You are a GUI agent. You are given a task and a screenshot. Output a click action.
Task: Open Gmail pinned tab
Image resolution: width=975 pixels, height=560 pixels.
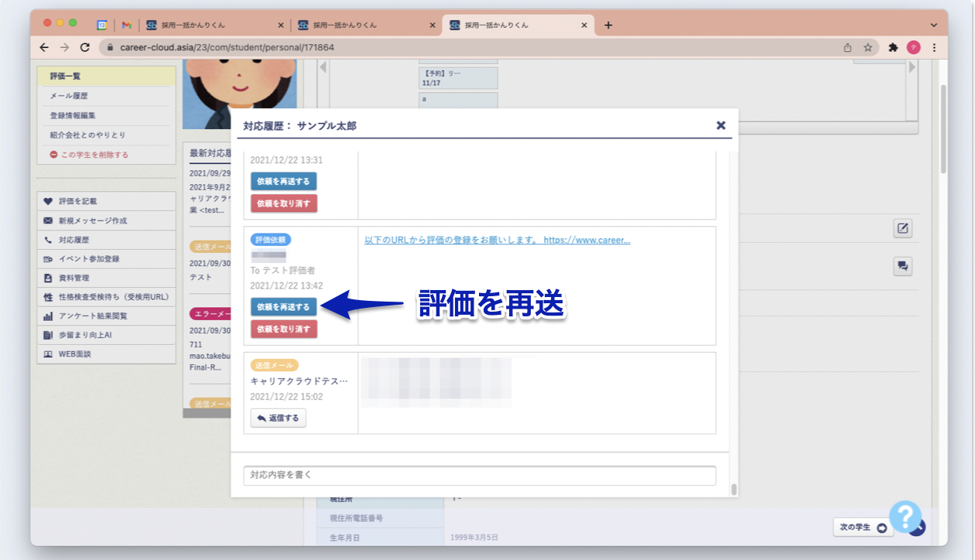126,25
